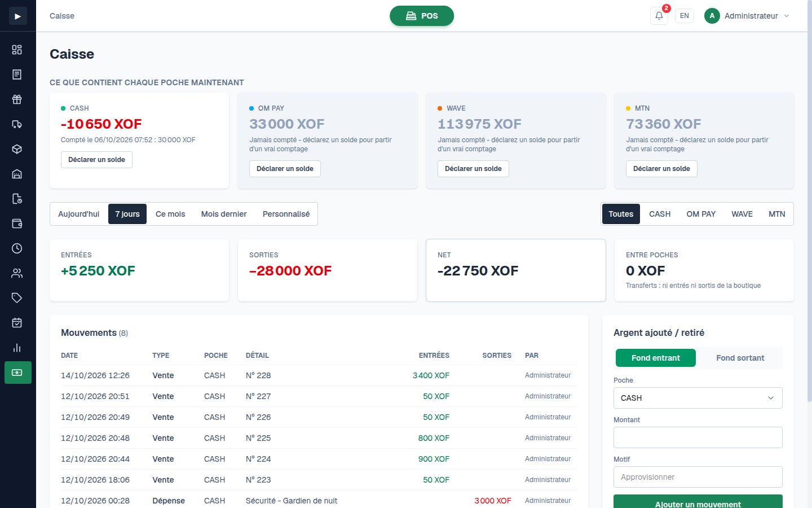The width and height of the screenshot is (812, 508).
Task: Open the calendar check icon in sidebar
Action: tap(17, 323)
